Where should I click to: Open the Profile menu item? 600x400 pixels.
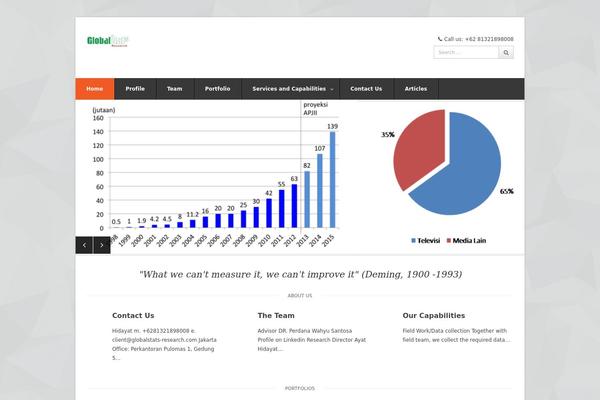click(135, 89)
